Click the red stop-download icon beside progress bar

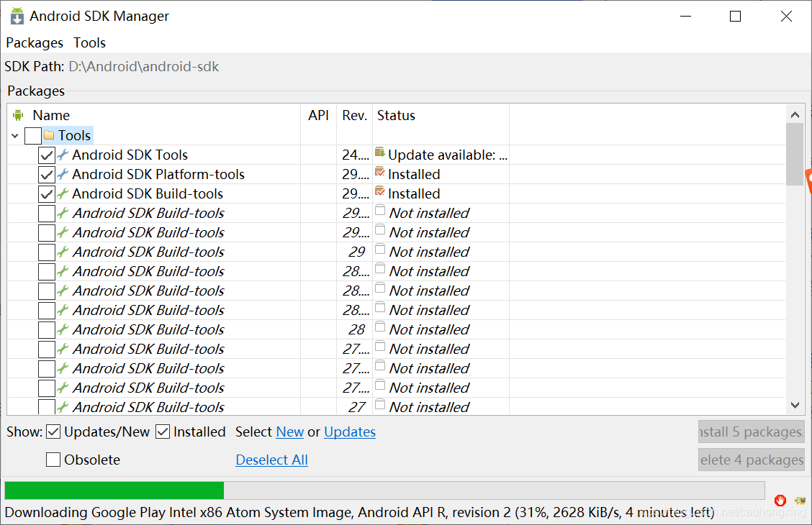tap(780, 500)
